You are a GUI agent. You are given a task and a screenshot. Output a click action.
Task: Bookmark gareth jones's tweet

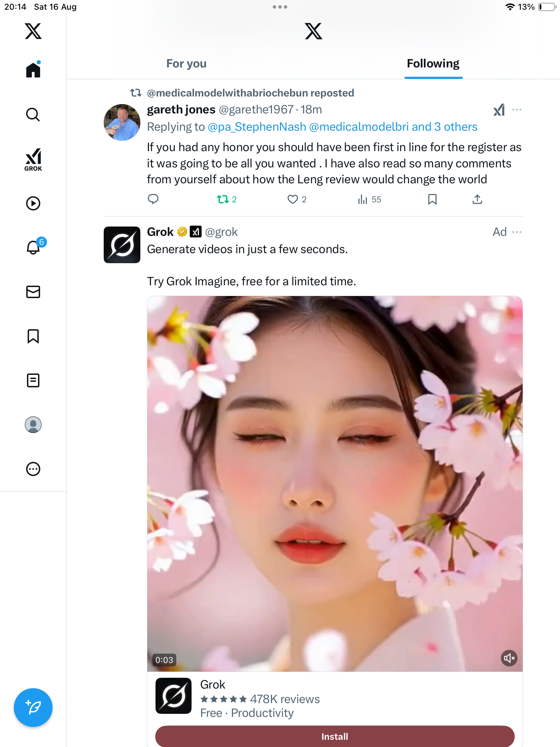point(432,199)
